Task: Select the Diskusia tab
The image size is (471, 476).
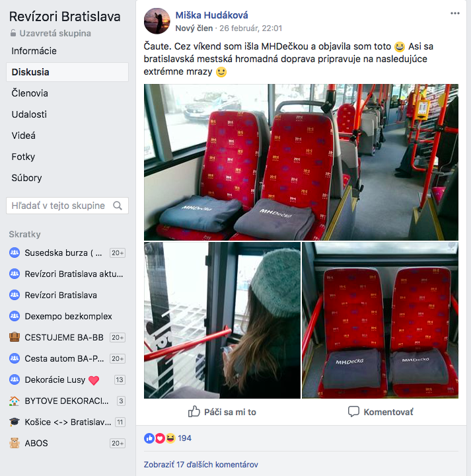Action: [x=67, y=72]
